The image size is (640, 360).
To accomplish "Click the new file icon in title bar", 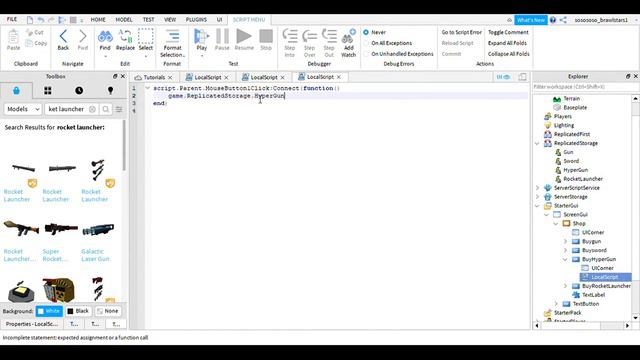I will point(30,20).
